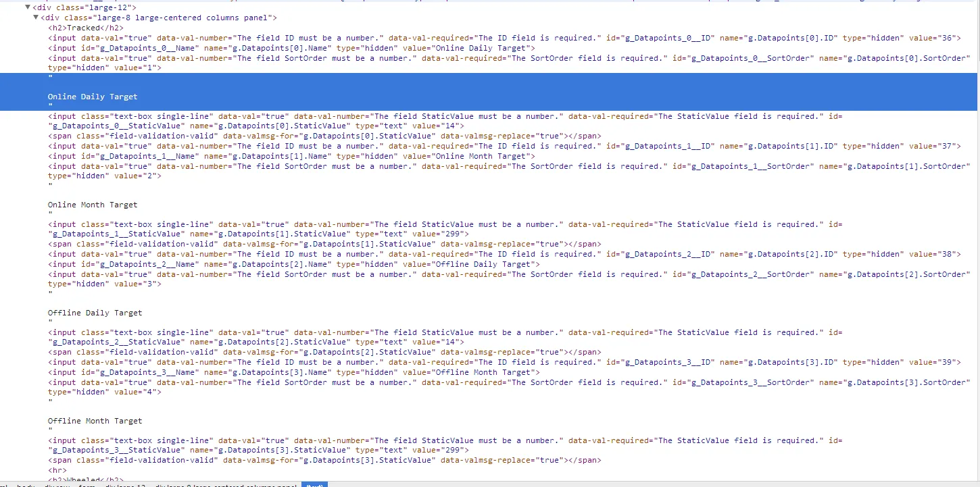Select the g_Datapoints_0__ID hidden input line
Viewport: 980px width, 487px height.
(x=504, y=38)
